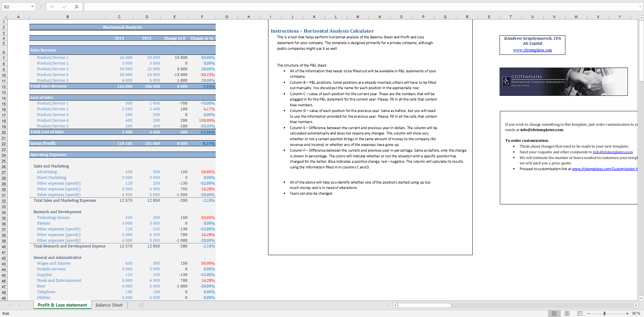
Task: Click the Operating Expenses header cell
Action: [x=67, y=155]
